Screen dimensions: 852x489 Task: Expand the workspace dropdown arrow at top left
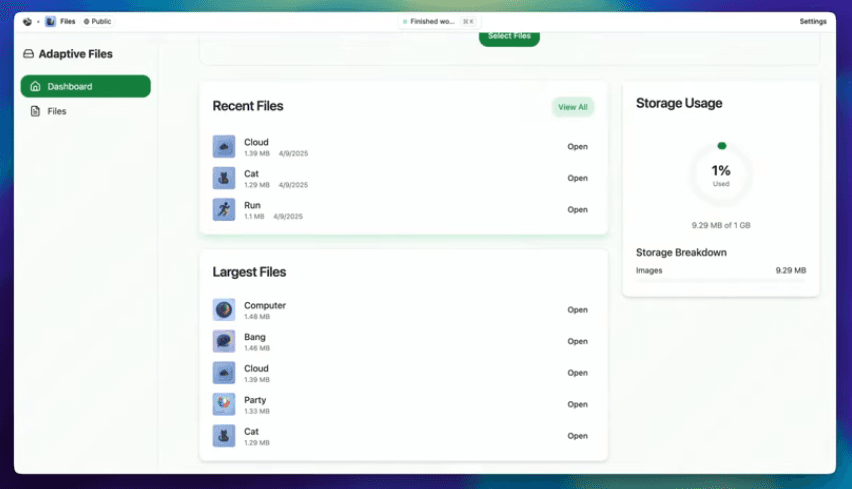coord(38,22)
